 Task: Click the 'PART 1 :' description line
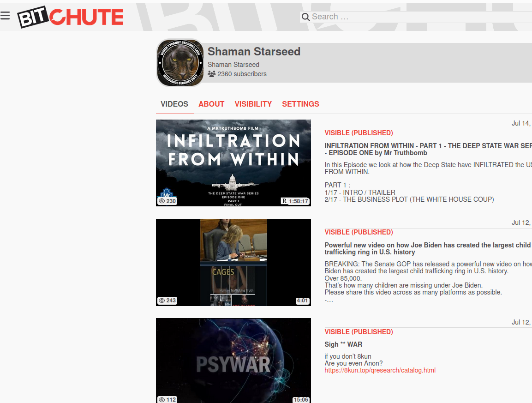tap(337, 185)
